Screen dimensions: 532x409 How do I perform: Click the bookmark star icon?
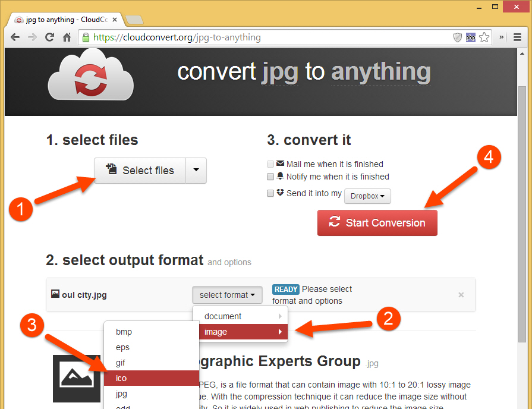click(484, 37)
